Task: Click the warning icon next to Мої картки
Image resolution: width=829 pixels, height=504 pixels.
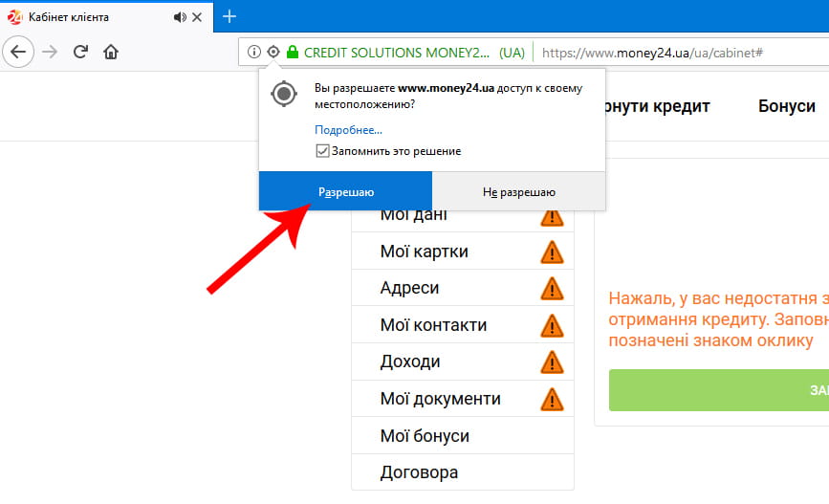Action: click(x=552, y=252)
